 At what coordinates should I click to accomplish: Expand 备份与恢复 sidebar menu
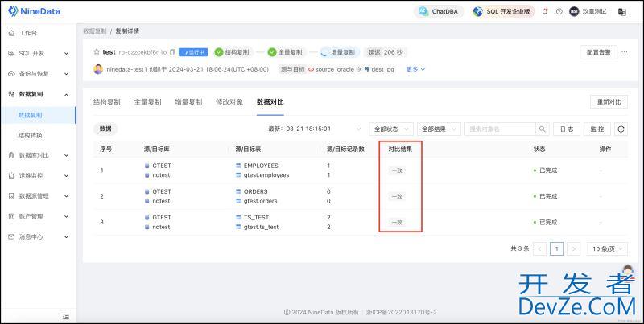pyautogui.click(x=39, y=74)
